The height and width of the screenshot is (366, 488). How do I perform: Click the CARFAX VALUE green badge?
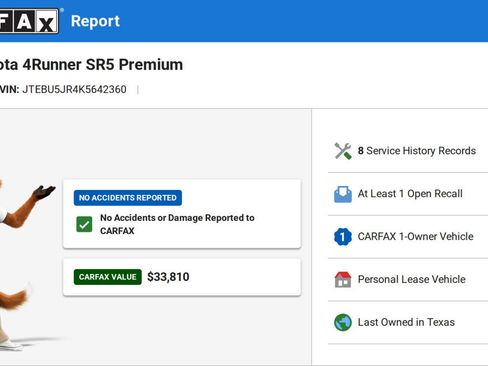click(108, 277)
